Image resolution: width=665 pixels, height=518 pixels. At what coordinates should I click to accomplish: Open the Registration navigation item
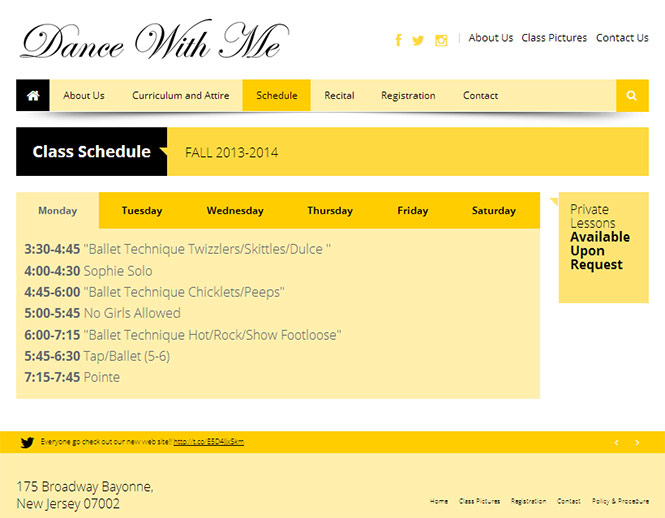click(x=408, y=95)
